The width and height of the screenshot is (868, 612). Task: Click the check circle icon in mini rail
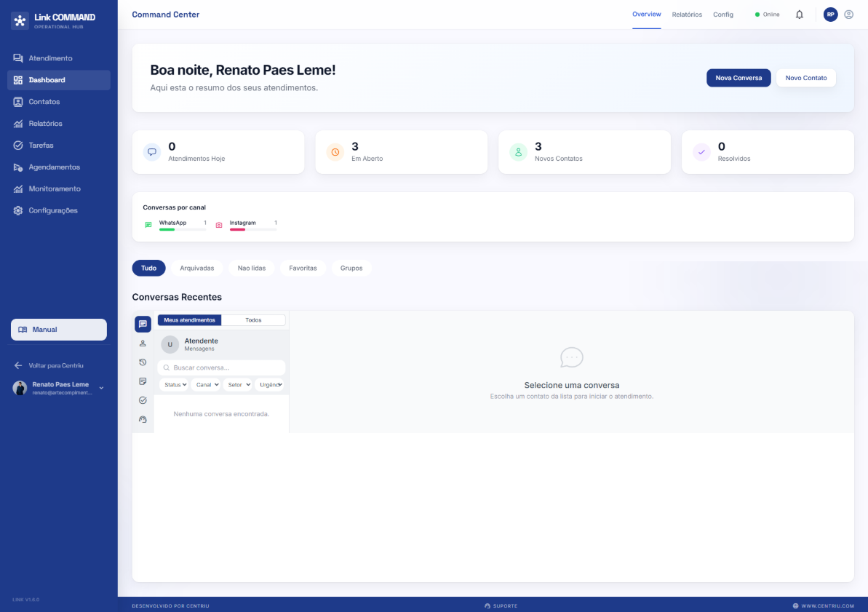click(x=143, y=400)
